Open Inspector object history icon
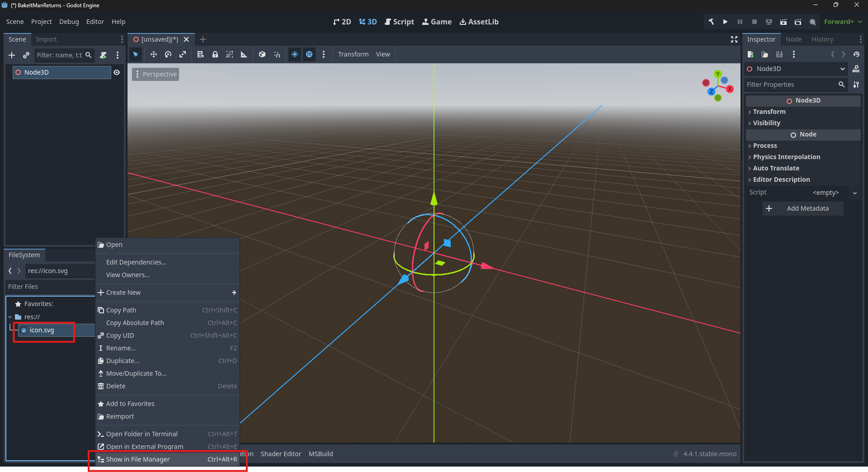Viewport: 868px width, 472px height. pyautogui.click(x=856, y=54)
